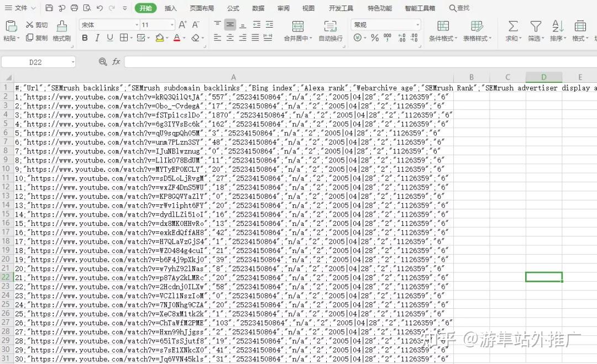Toggle Align Left horizontal alignment
The height and width of the screenshot is (364, 597).
coord(217,38)
